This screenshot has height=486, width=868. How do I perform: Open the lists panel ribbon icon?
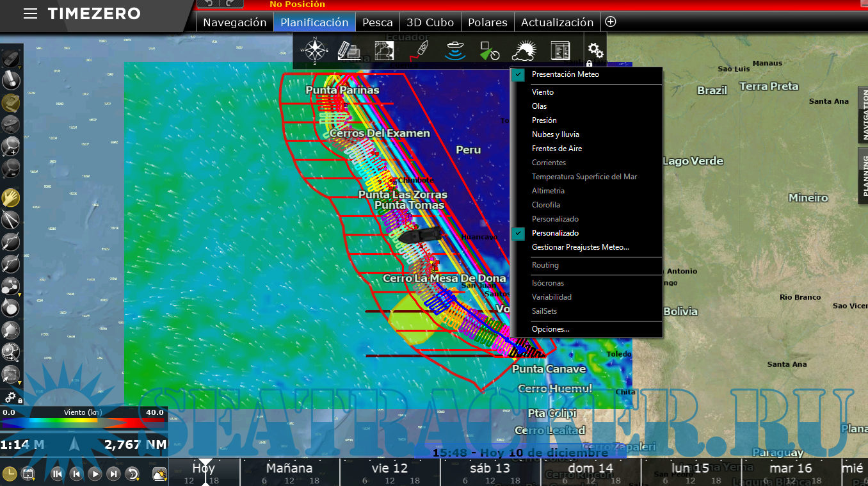tap(560, 50)
